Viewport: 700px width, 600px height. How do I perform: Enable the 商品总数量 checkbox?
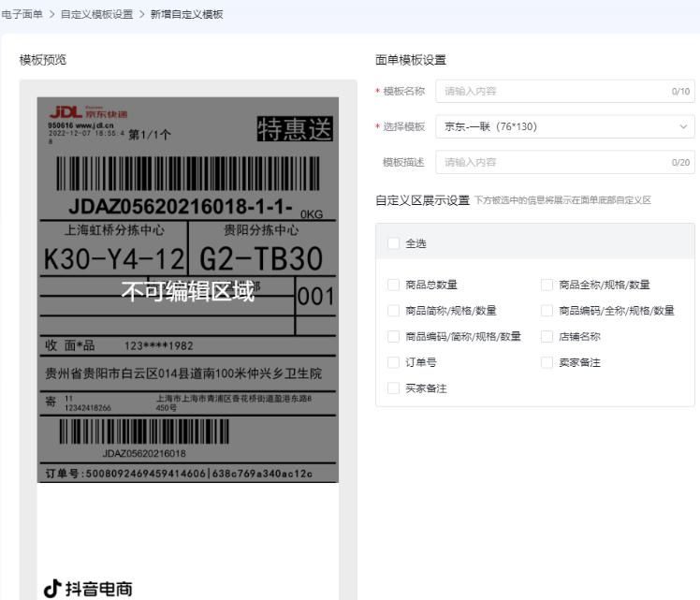[393, 285]
